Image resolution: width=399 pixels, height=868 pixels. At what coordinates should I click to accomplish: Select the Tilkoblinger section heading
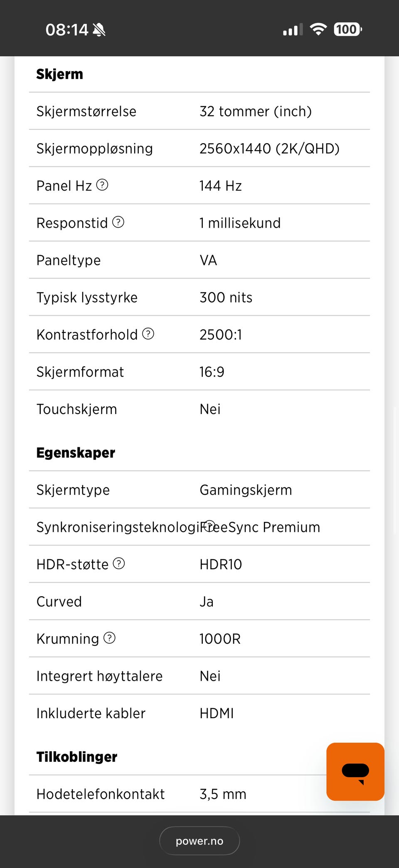pos(77,757)
